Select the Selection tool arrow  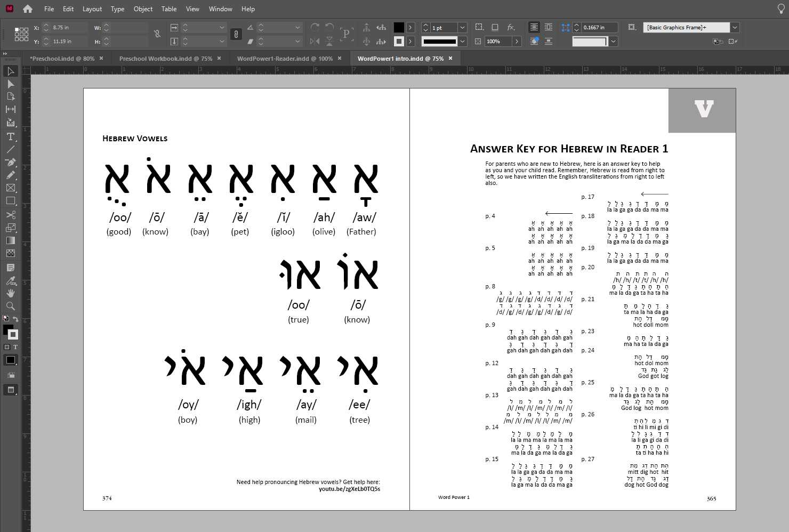click(11, 71)
